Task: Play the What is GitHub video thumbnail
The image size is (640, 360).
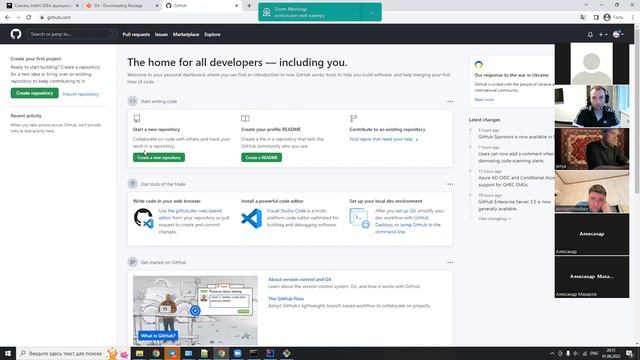Action: (195, 310)
